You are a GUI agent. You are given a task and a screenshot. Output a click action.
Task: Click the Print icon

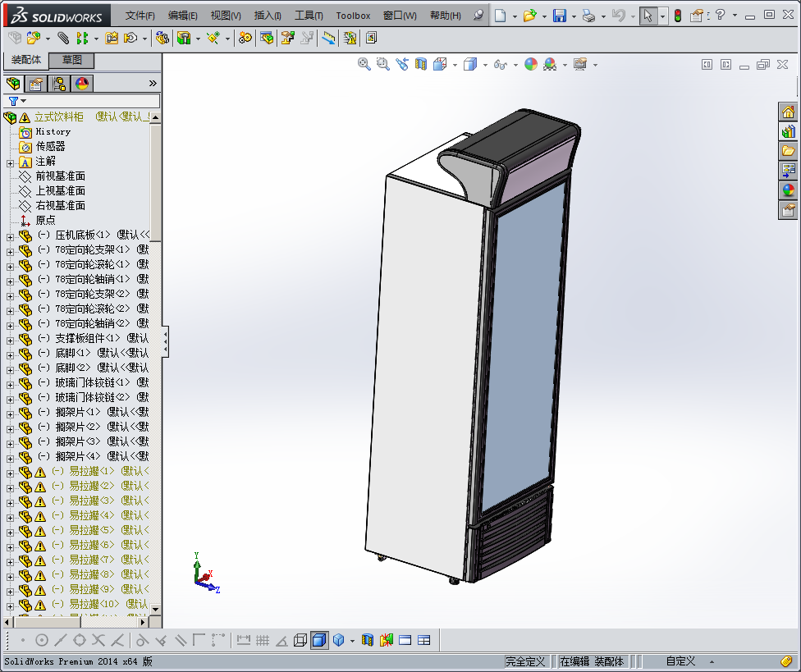tap(589, 16)
